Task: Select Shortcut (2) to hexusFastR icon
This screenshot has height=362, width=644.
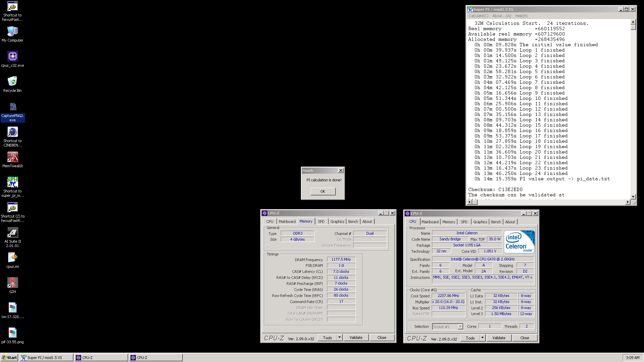Action: 12,212
